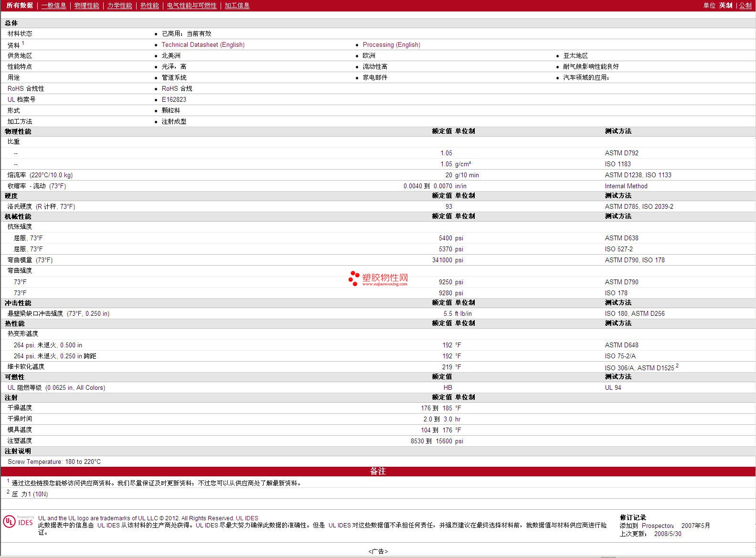The width and height of the screenshot is (756, 558).
Task: Select 英制 unit option
Action: 725,6
